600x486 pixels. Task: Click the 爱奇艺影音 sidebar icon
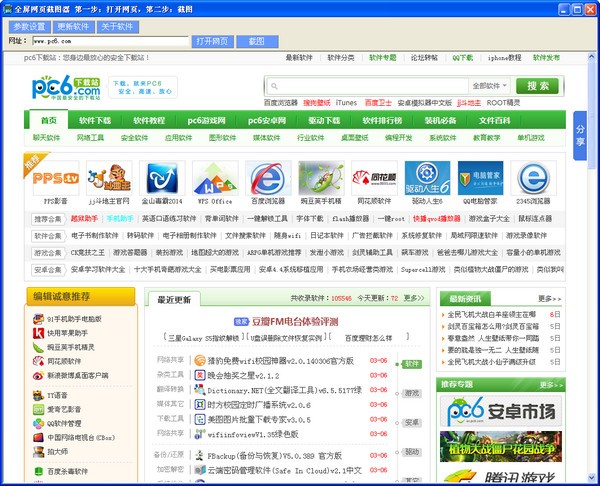(38, 409)
